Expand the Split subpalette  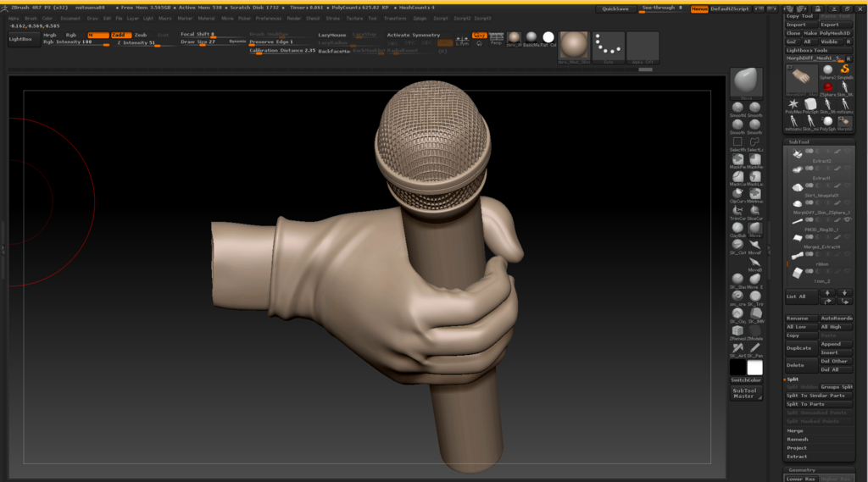click(793, 380)
